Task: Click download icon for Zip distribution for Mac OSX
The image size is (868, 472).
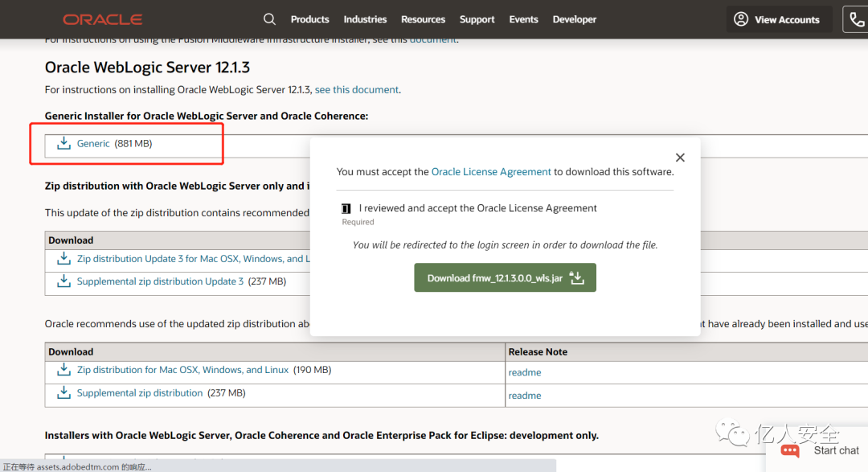Action: click(x=63, y=370)
